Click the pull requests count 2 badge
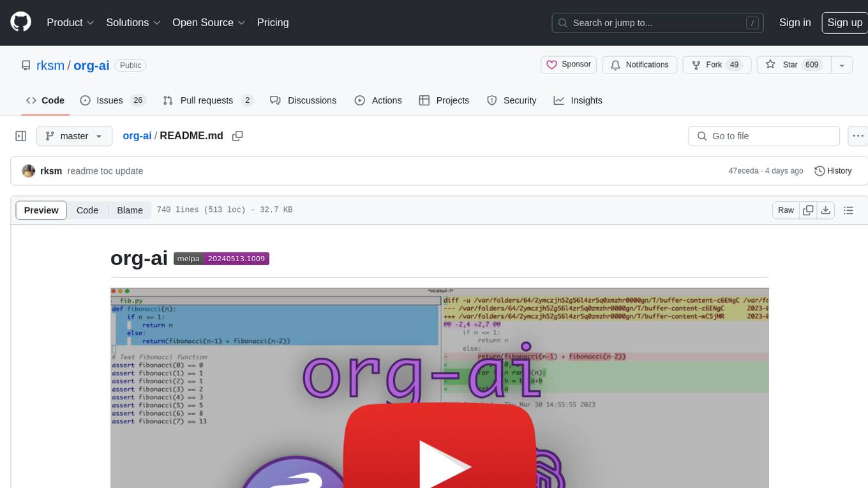The width and height of the screenshot is (868, 488). [x=247, y=100]
